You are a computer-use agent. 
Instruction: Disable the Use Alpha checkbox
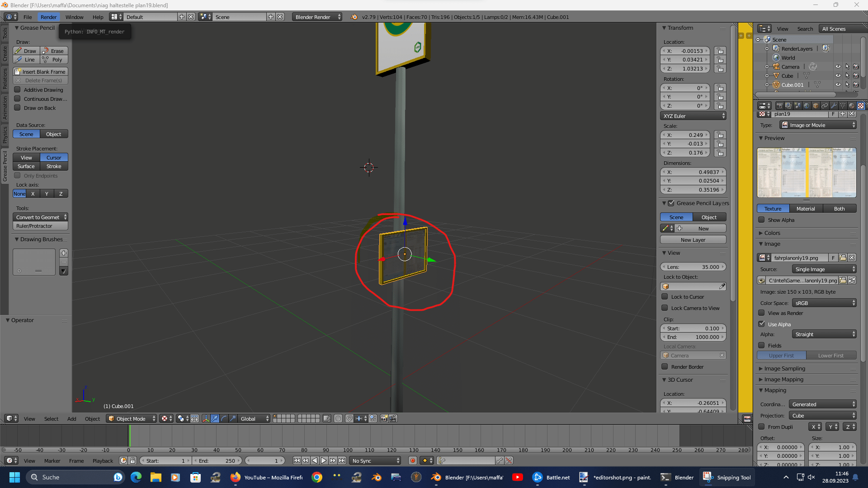pyautogui.click(x=762, y=324)
